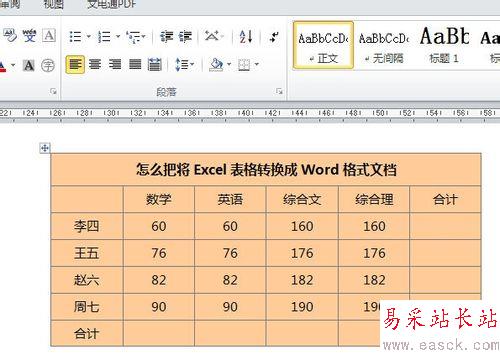Screen dimensions: 500x360
Task: Click the 赵六 row name cell
Action: tap(87, 280)
